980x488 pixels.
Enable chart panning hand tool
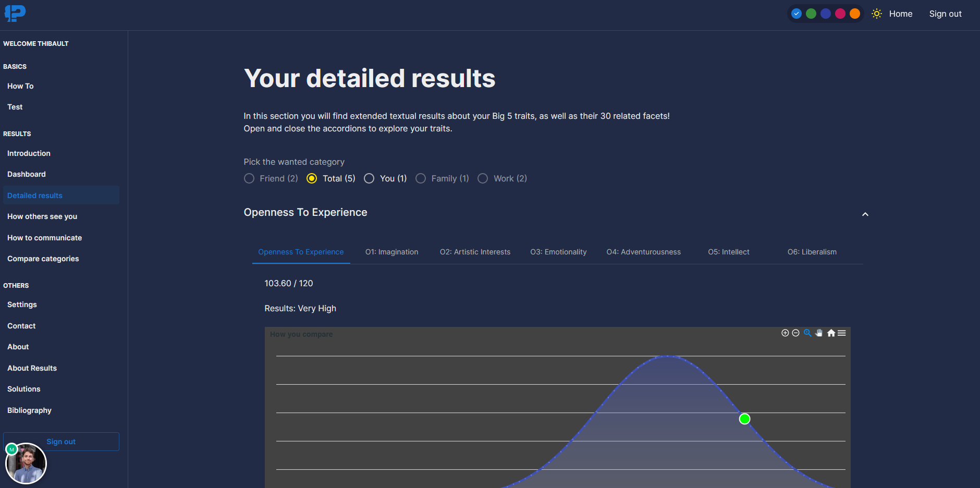point(819,333)
